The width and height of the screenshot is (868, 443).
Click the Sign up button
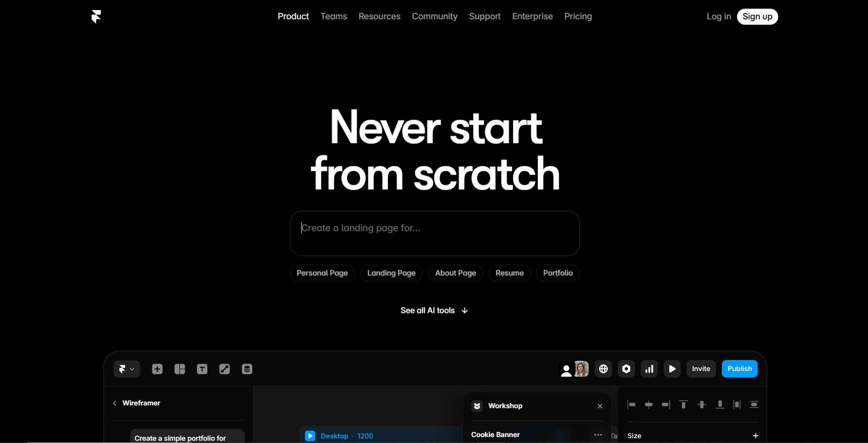pos(757,16)
